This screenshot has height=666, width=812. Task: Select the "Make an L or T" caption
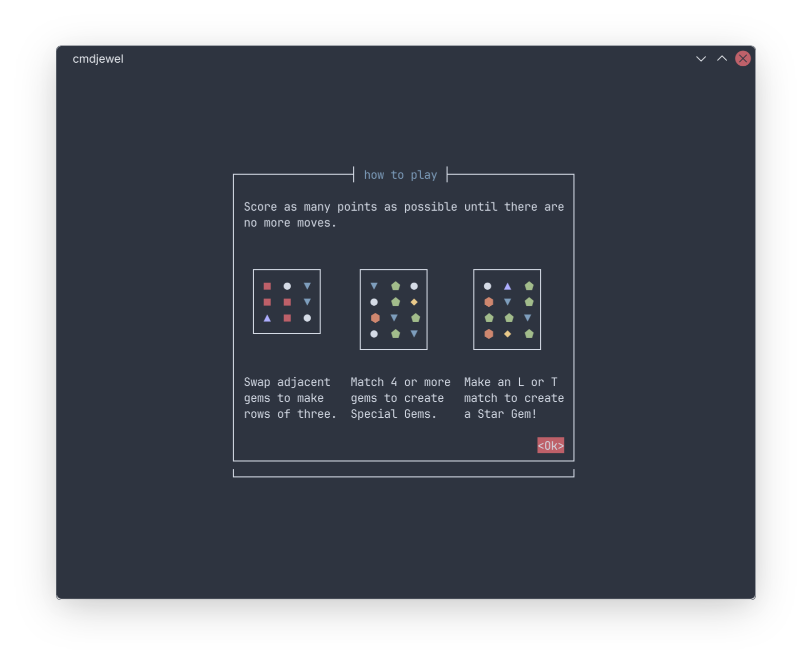click(514, 398)
